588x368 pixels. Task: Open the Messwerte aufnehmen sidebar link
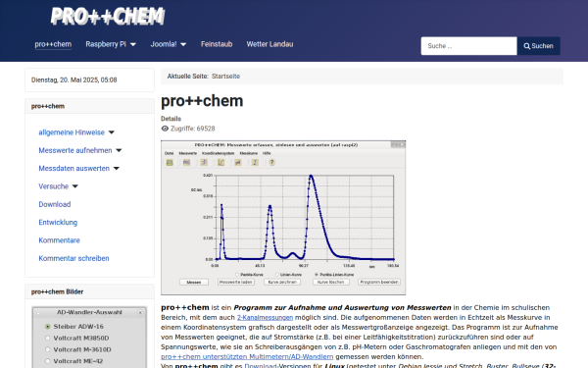coord(75,150)
